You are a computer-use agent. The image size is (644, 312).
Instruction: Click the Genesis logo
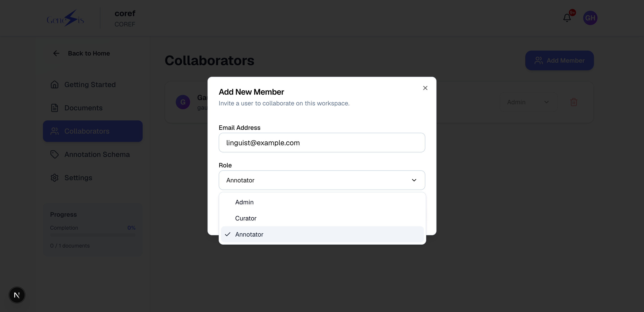click(x=65, y=18)
